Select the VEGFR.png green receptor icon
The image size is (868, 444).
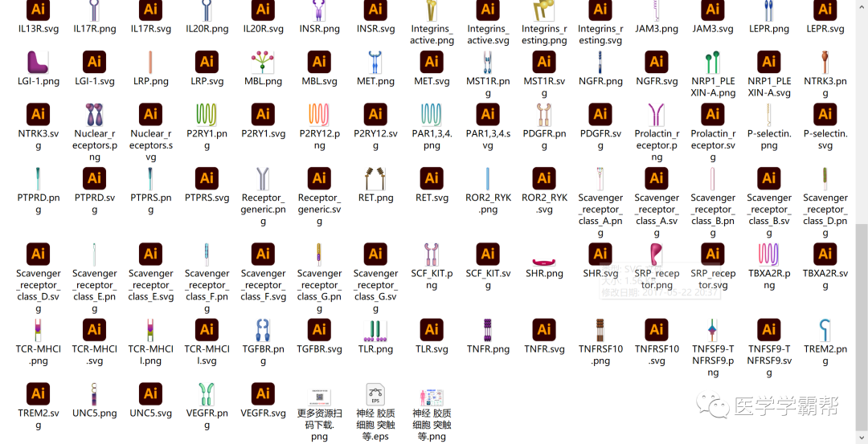(207, 393)
